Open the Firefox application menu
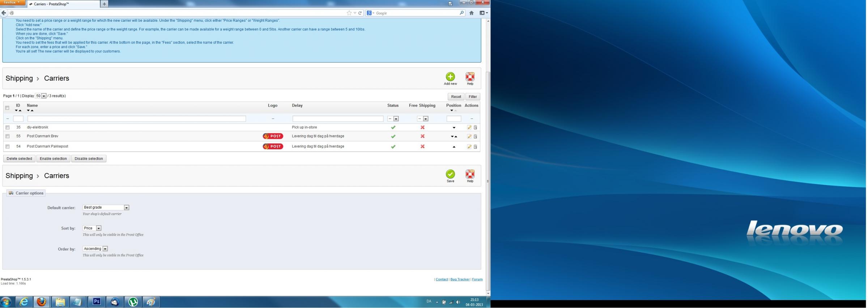This screenshot has width=868, height=308. (x=13, y=3)
